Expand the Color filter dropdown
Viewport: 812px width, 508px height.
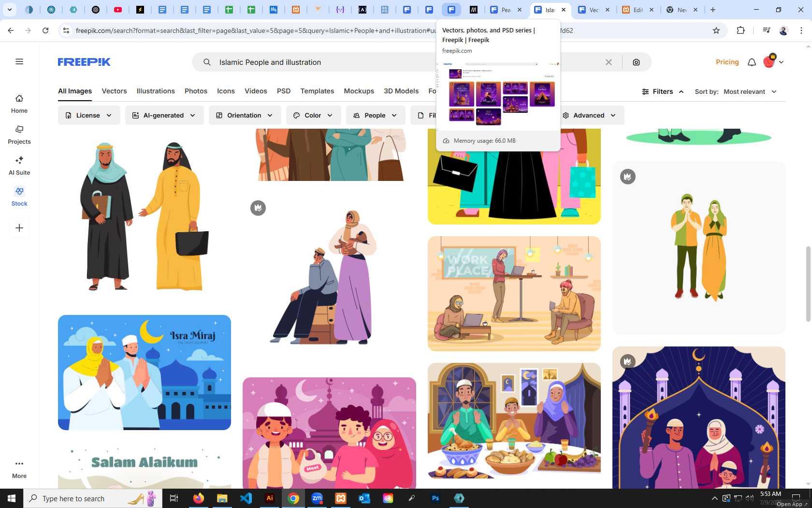pyautogui.click(x=313, y=115)
